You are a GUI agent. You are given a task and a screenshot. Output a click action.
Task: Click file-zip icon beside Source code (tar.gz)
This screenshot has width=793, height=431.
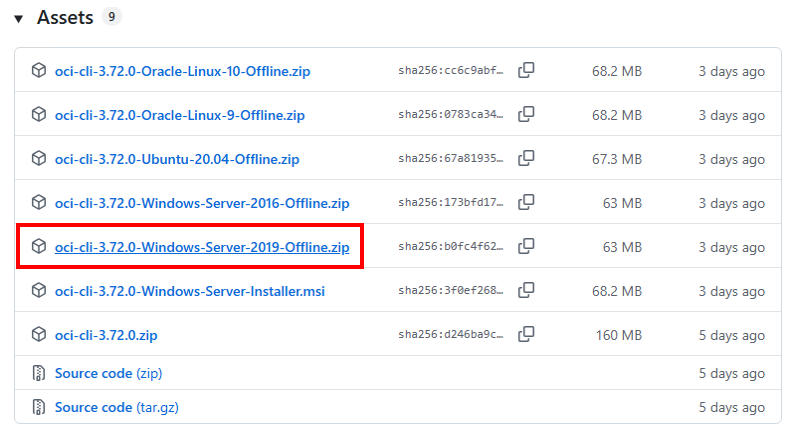click(x=38, y=407)
